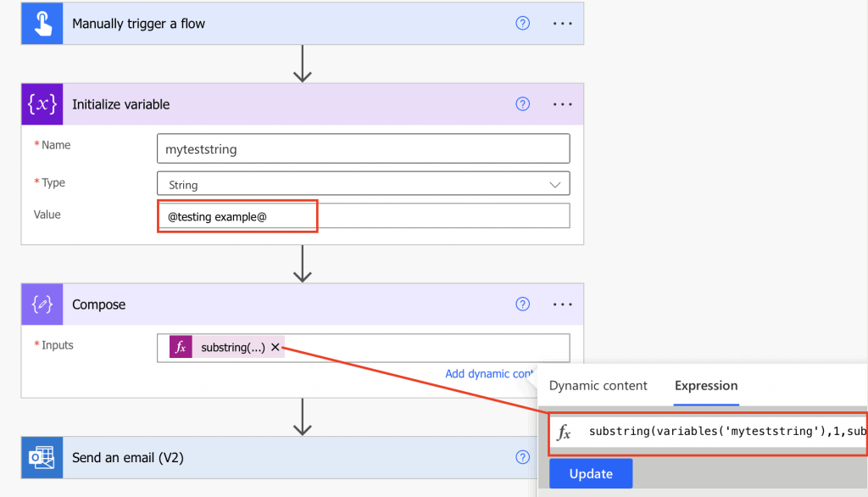
Task: Click the Compose Inputs field
Action: (x=363, y=348)
